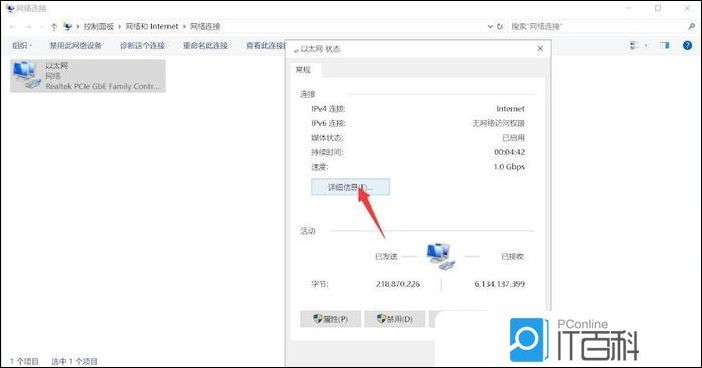Click the address bar computer icon
Screen dimensions: 702x368
coord(68,26)
